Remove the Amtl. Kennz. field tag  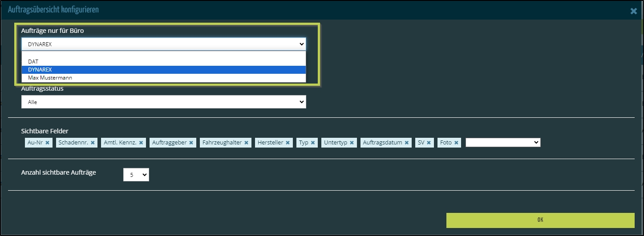(141, 143)
